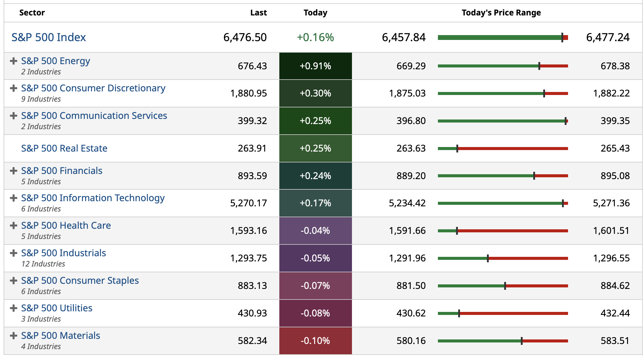Click the Today column header
This screenshot has height=360, width=644.
[x=315, y=13]
